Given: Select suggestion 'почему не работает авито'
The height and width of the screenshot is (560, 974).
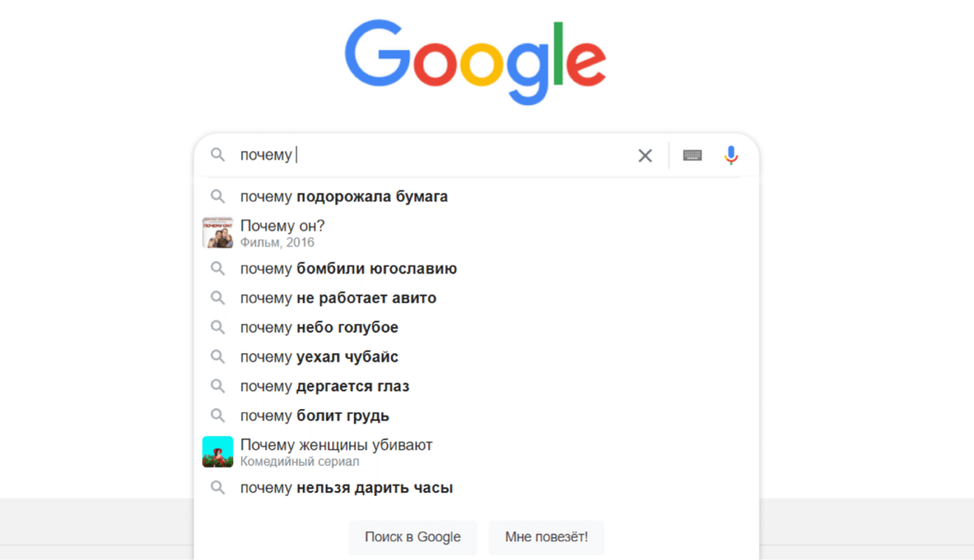Looking at the screenshot, I should tap(338, 298).
